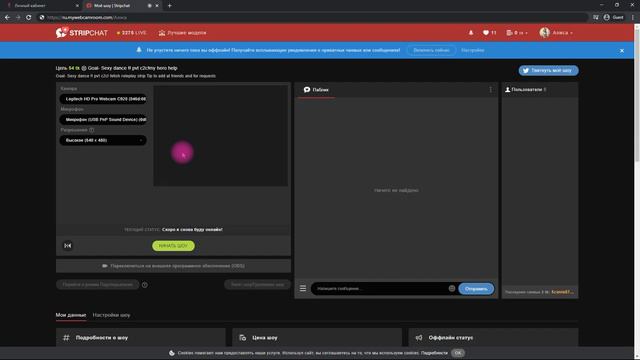Screen dimensions: 640x360
Task: Open the Guest profile button in browser
Action: click(613, 18)
